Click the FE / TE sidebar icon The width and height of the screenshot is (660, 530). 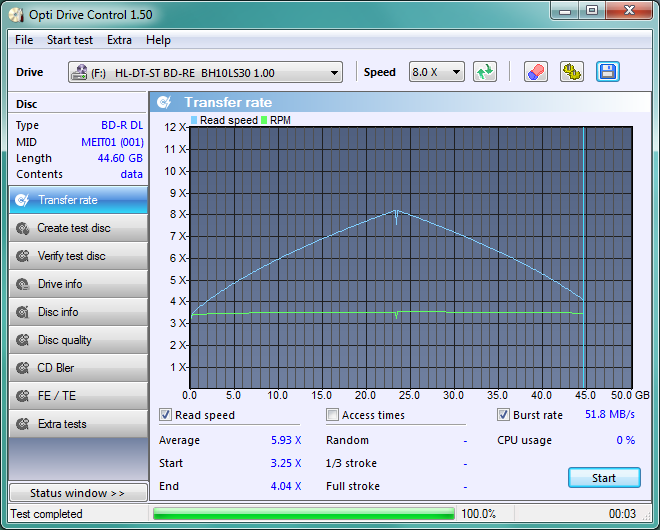click(x=22, y=396)
